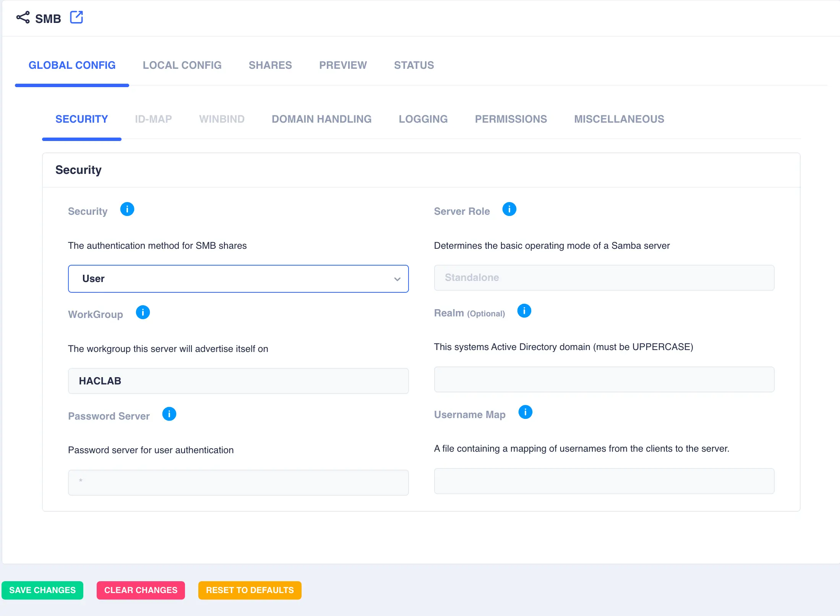Switch to the PERMISSIONS section

coord(511,119)
